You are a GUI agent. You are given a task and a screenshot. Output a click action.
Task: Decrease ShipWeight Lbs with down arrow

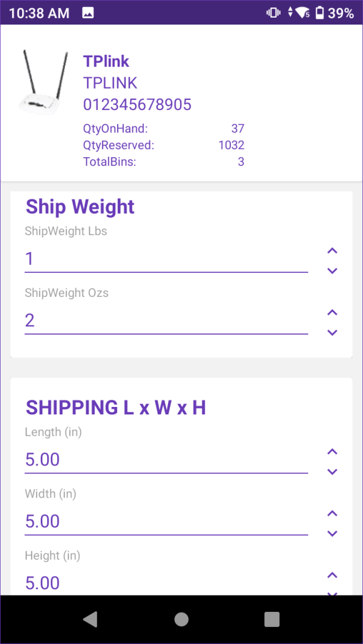[x=332, y=270]
